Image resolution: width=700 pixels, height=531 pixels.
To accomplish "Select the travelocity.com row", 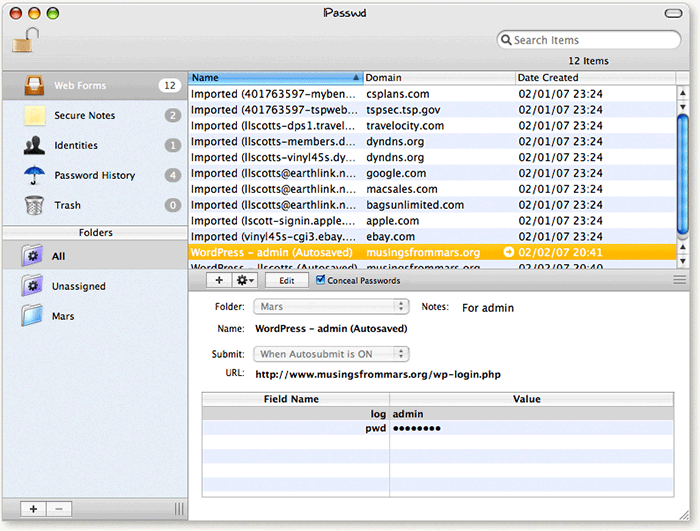I will tap(432, 125).
